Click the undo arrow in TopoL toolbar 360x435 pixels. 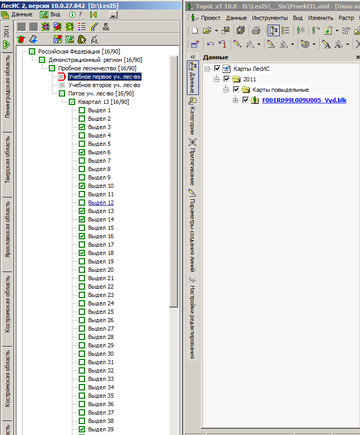tap(210, 44)
